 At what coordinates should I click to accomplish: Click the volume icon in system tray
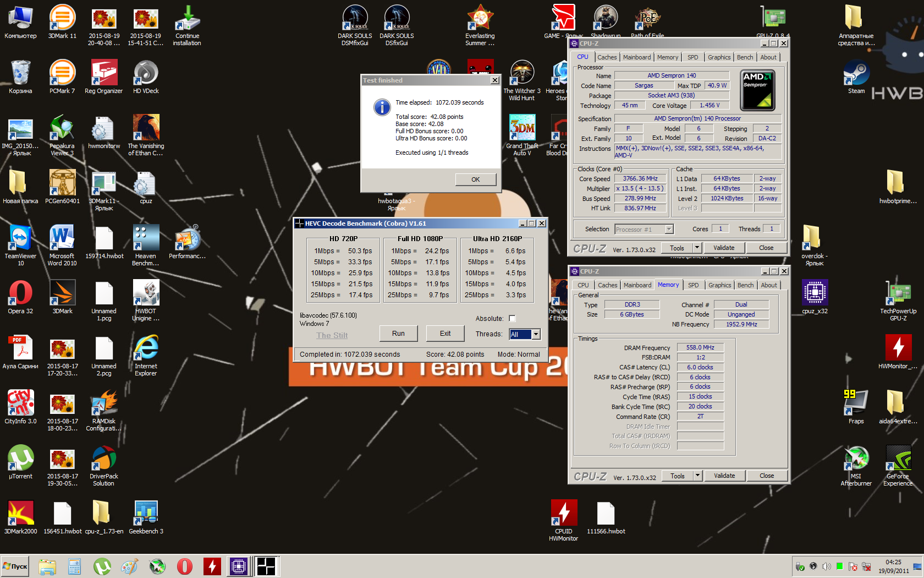tap(826, 566)
